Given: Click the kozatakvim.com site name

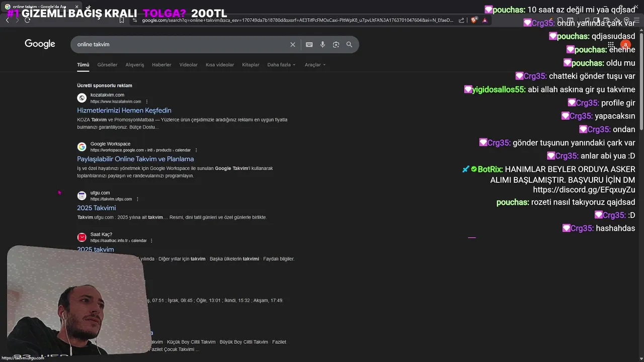Looking at the screenshot, I should tap(107, 95).
